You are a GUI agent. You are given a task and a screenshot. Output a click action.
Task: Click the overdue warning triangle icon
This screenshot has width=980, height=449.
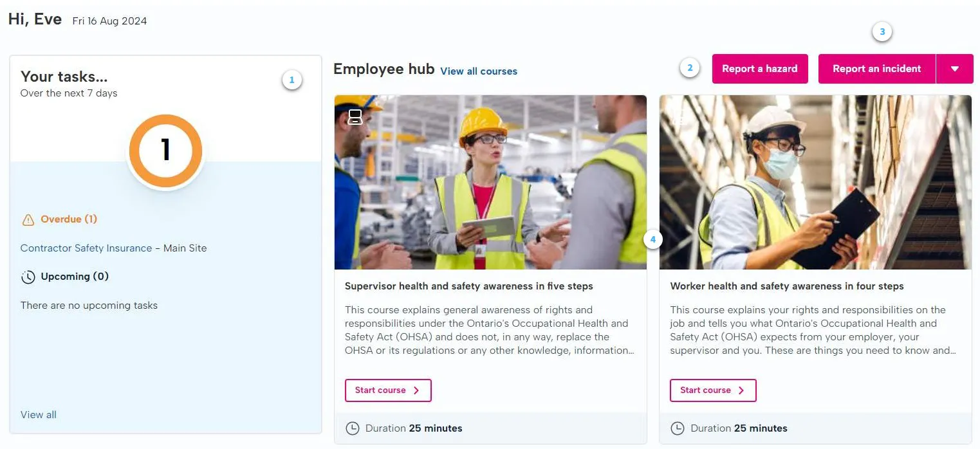pyautogui.click(x=28, y=220)
